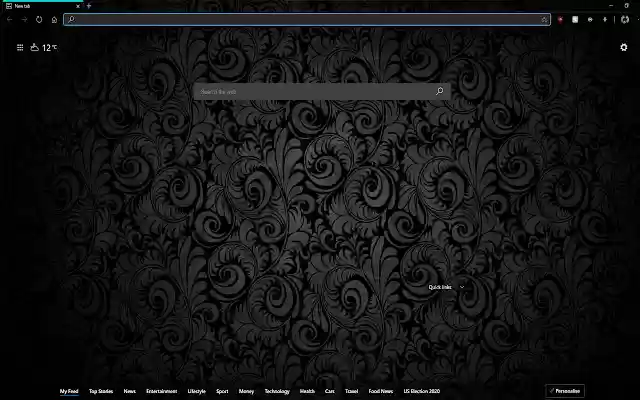Open the Sport tab

tap(222, 391)
